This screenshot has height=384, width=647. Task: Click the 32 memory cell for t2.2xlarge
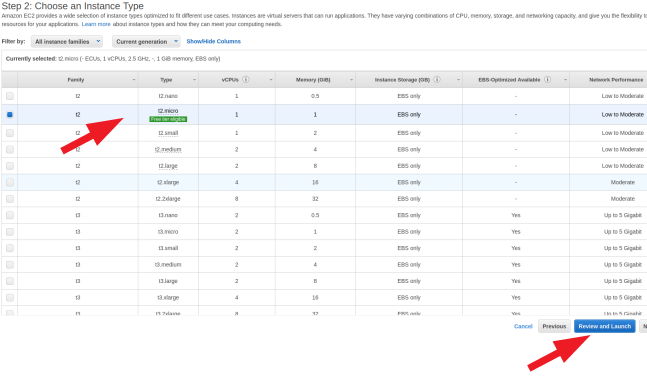click(315, 198)
